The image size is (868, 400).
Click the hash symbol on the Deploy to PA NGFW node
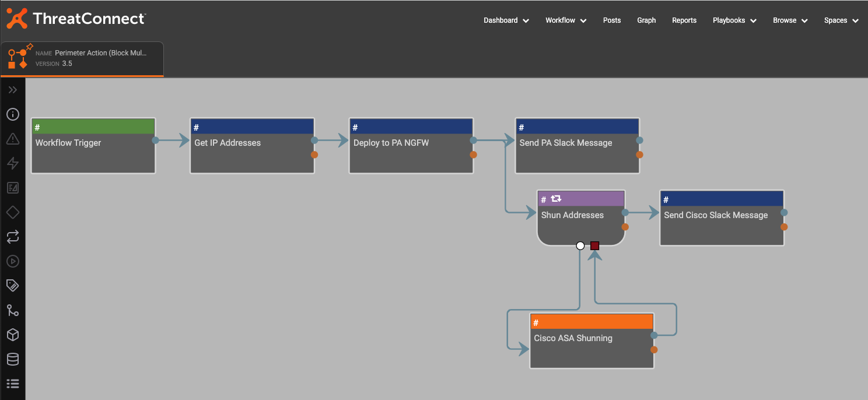tap(355, 127)
